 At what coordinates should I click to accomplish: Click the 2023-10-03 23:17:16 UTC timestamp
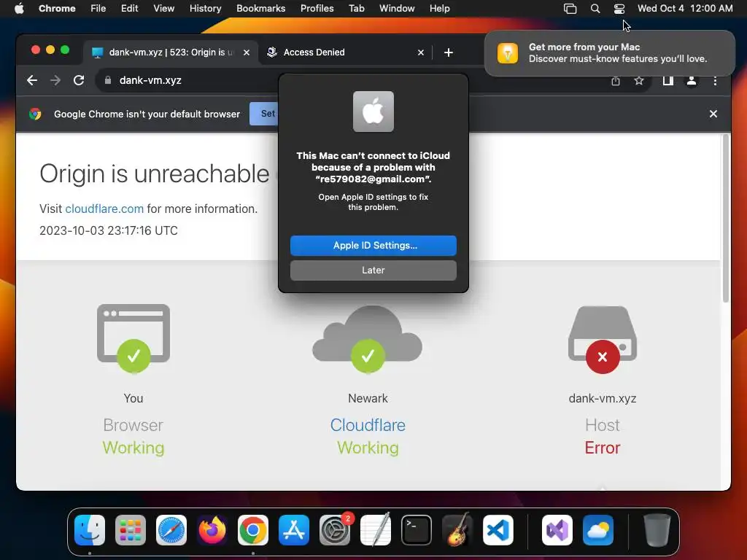click(109, 230)
